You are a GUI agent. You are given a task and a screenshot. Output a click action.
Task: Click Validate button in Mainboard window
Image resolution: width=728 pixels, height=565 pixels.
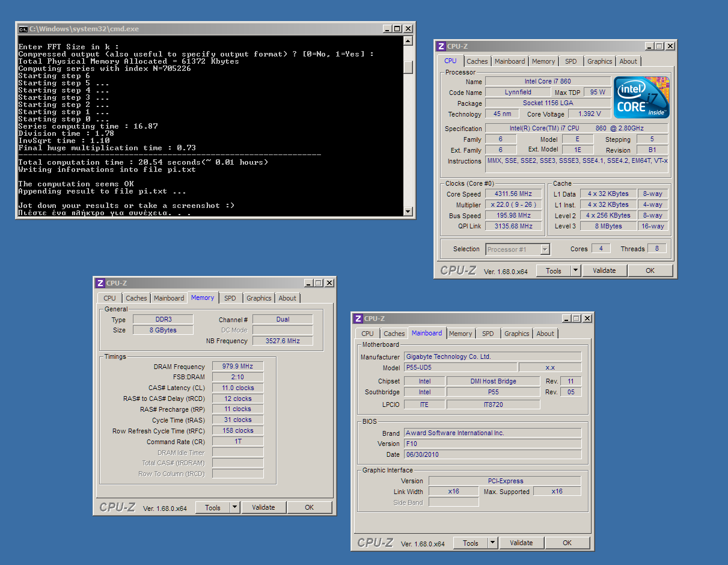click(521, 543)
